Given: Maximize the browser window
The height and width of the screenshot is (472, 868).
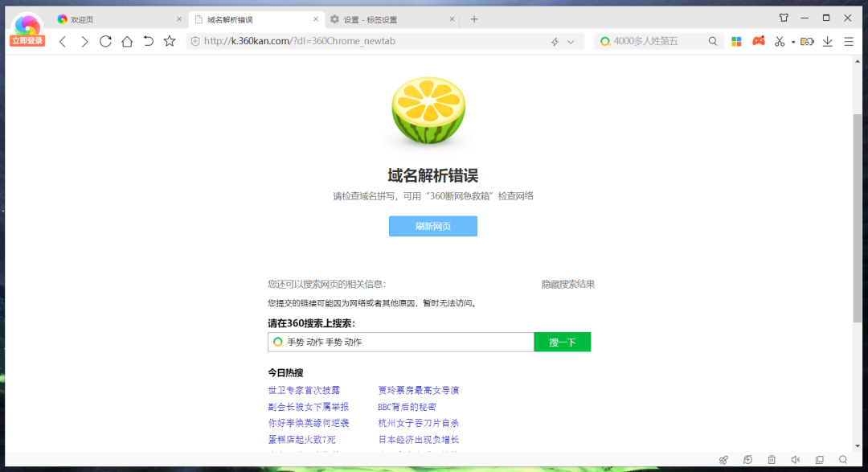Looking at the screenshot, I should click(826, 18).
